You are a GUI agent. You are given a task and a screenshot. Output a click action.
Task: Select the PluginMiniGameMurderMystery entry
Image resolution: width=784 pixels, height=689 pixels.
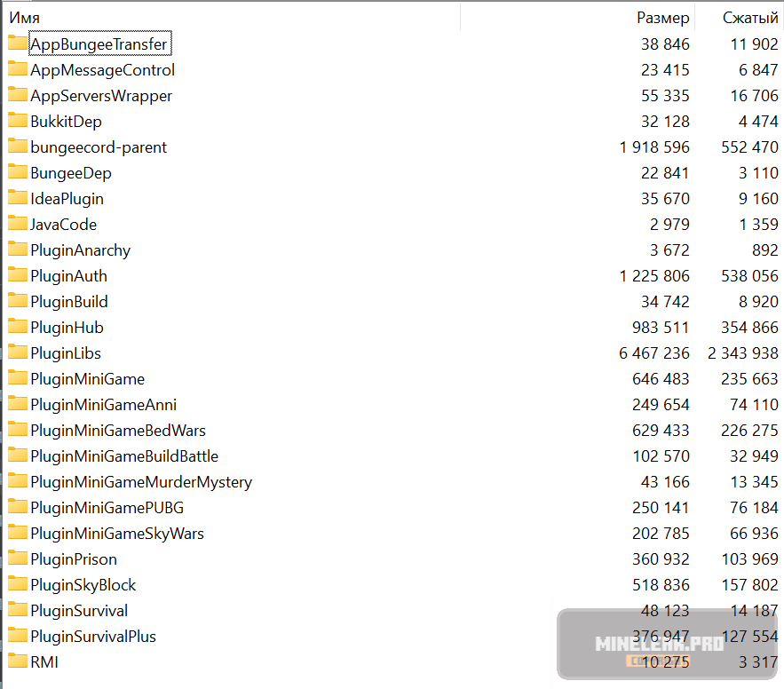tap(140, 482)
